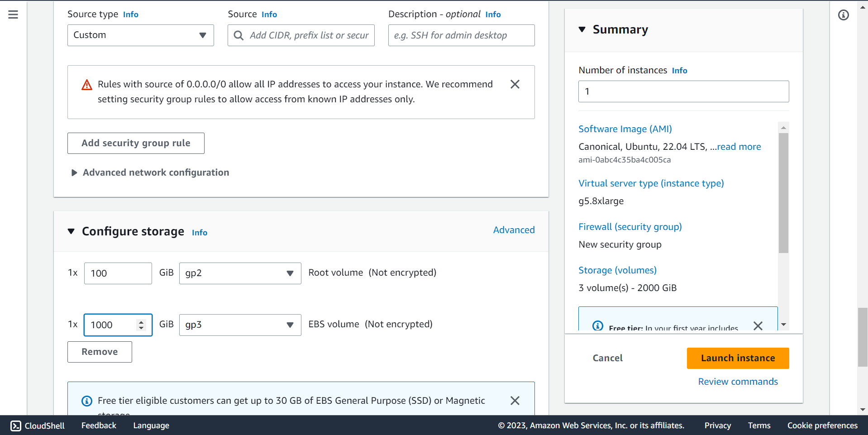The height and width of the screenshot is (435, 868).
Task: Close the free tier storage notice
Action: point(515,401)
